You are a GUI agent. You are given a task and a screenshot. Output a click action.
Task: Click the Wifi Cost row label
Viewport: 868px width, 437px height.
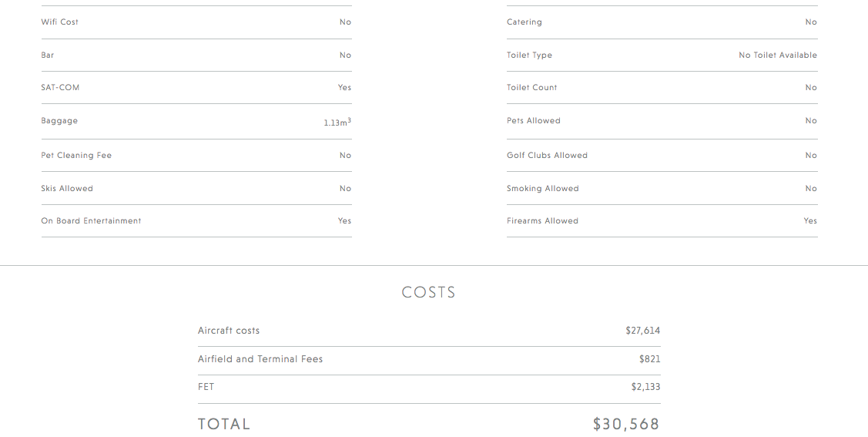(60, 22)
